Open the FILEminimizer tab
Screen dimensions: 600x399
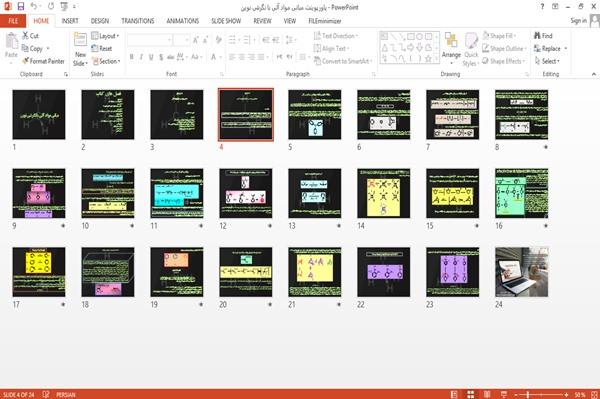pyautogui.click(x=325, y=21)
